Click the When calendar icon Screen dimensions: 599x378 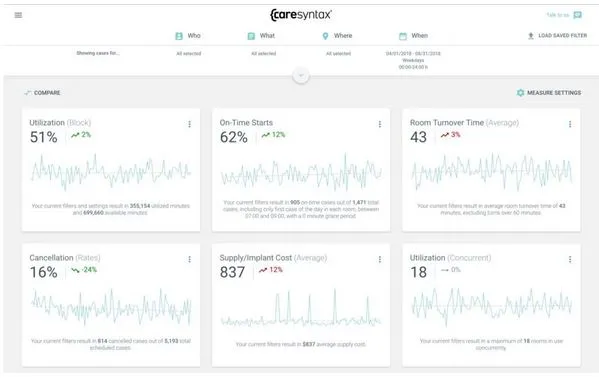point(403,36)
